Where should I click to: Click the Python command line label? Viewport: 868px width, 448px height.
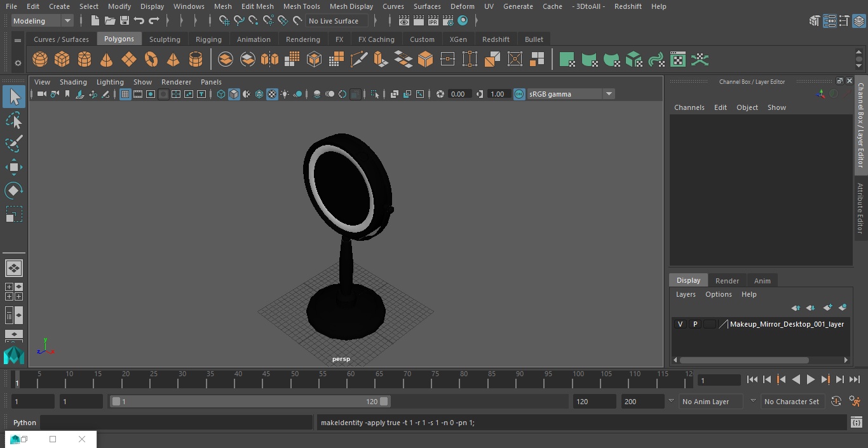pyautogui.click(x=25, y=423)
